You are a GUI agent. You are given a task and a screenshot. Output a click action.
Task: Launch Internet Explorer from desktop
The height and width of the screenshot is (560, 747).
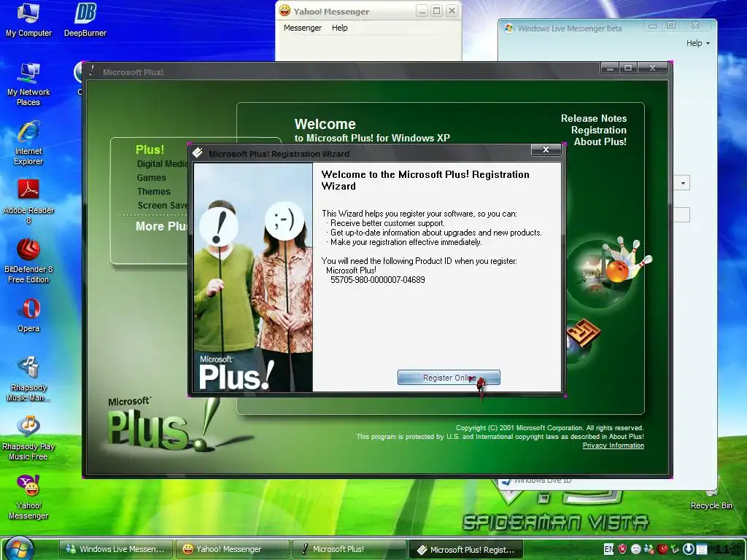click(x=28, y=144)
